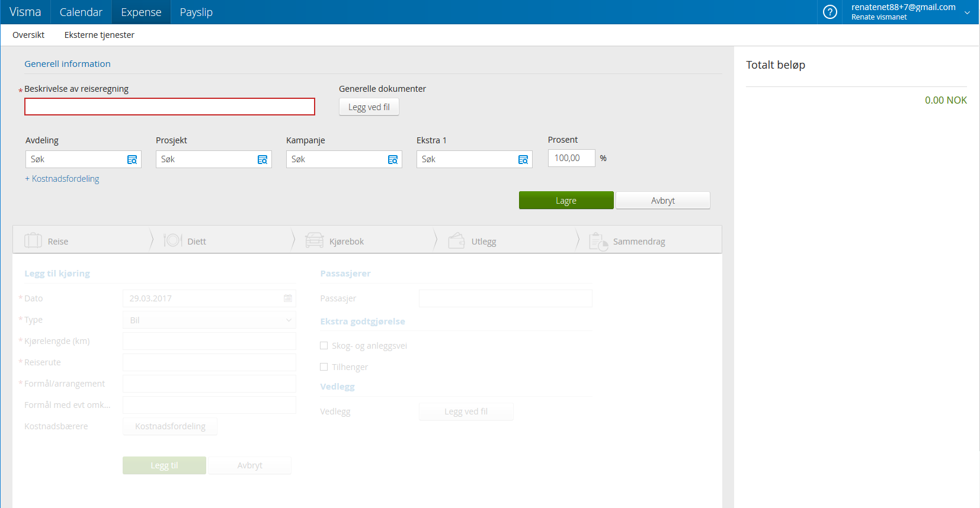Click the Prosent field showing 100,00

point(572,158)
